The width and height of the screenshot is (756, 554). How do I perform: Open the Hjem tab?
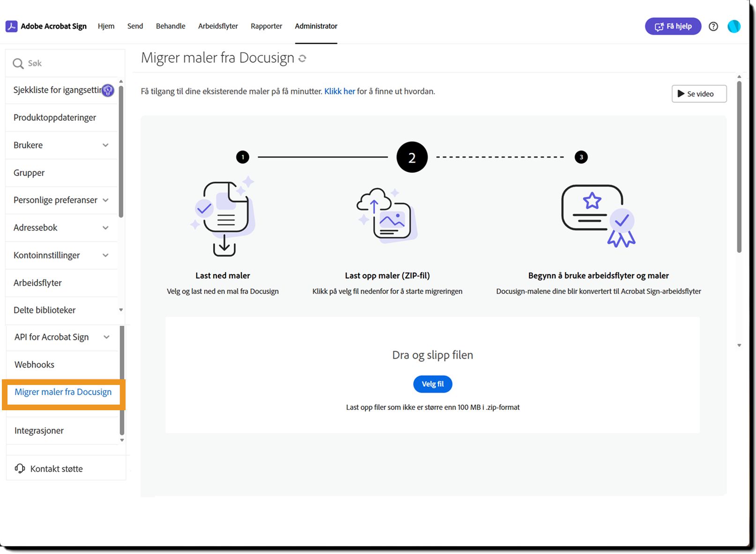click(x=106, y=26)
